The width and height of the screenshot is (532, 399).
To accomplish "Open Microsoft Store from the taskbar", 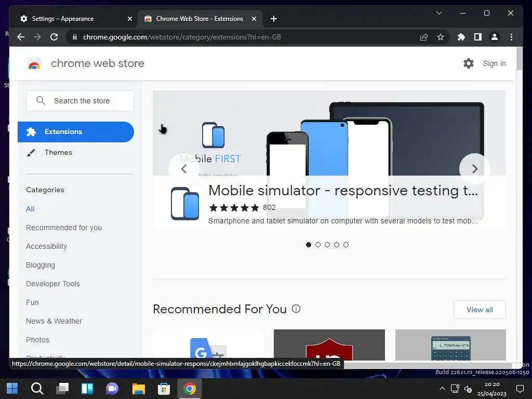I will click(x=164, y=389).
